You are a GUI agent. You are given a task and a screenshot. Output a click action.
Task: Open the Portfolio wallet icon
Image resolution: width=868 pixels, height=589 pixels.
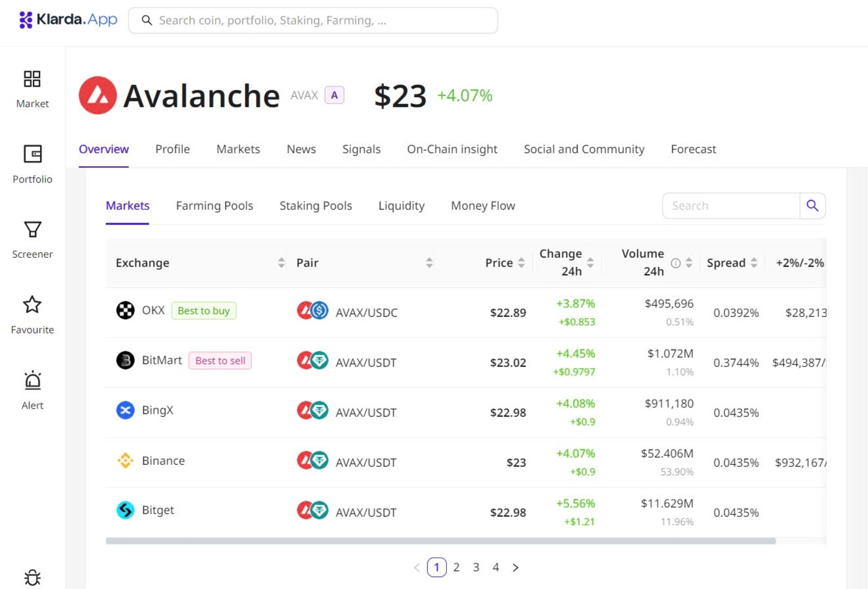33,154
